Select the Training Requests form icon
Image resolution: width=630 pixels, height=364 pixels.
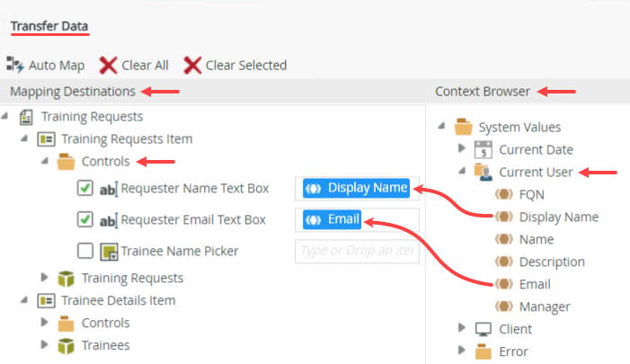(x=26, y=117)
